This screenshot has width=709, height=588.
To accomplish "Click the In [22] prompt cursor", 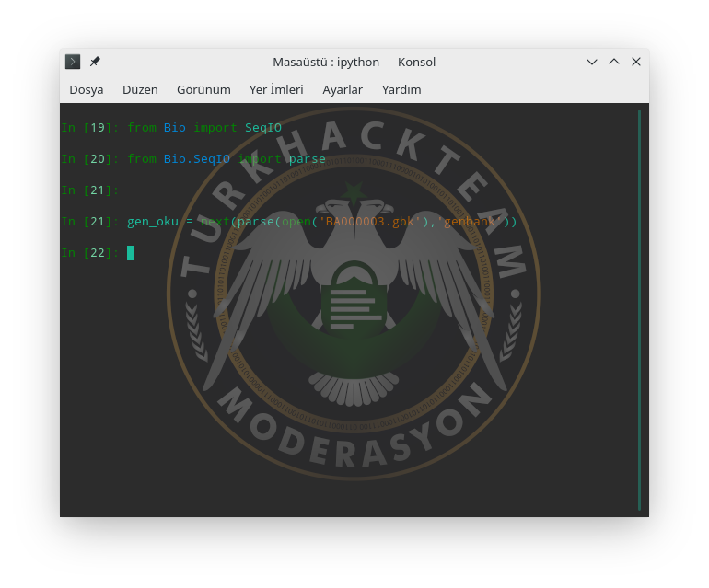I will pyautogui.click(x=131, y=253).
